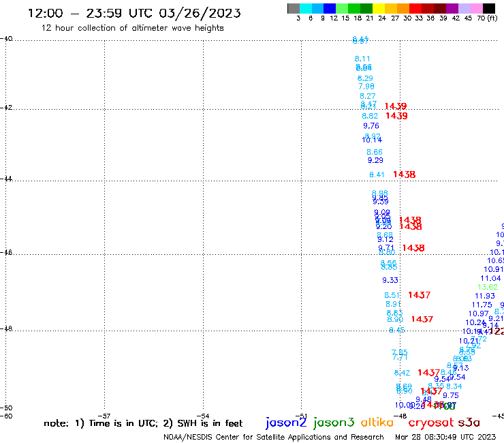The image size is (504, 443).
Task: Click the '70 (ft)' scale label
Action: (x=487, y=18)
